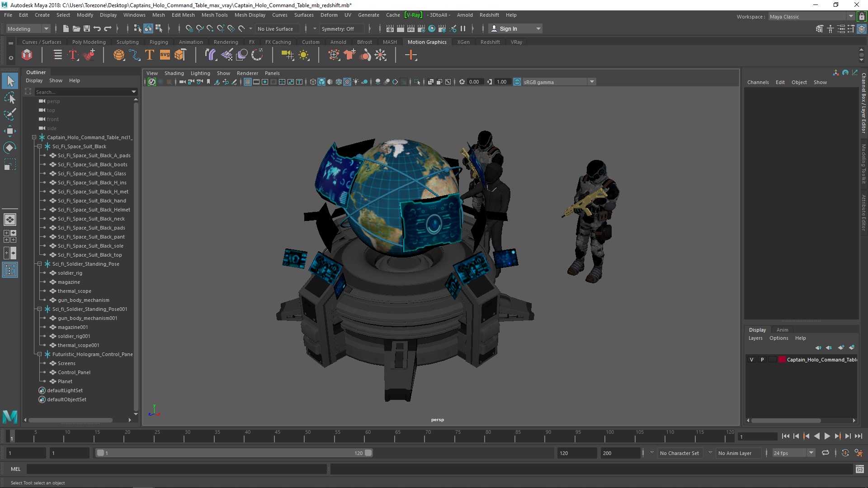Image resolution: width=868 pixels, height=488 pixels.
Task: Click the red Text tool shelf icon
Action: point(73,55)
